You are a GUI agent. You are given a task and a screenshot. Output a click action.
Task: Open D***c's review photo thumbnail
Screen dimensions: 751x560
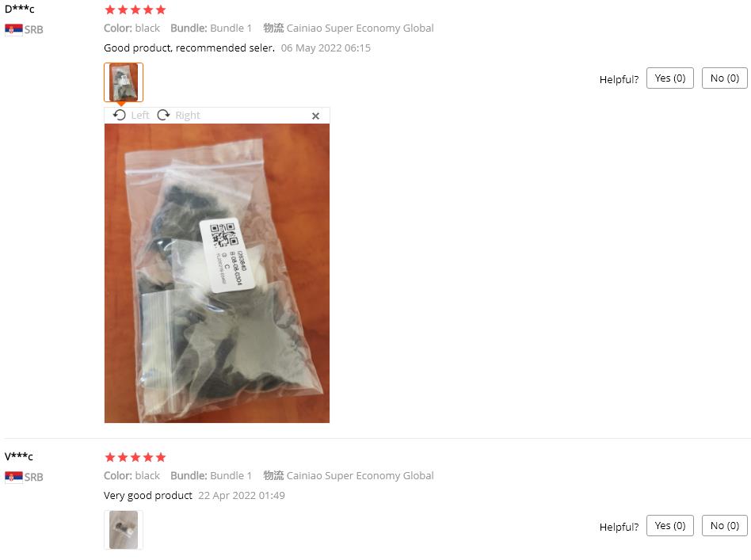click(x=124, y=82)
